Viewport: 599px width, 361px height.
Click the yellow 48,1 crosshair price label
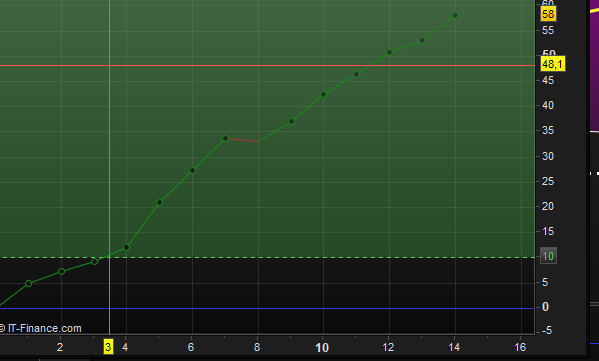(552, 64)
